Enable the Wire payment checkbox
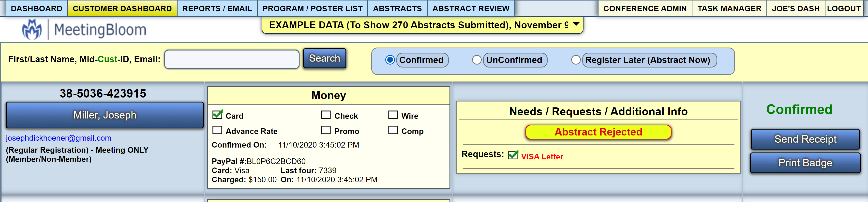Screen dimensions: 868x202 [x=392, y=115]
